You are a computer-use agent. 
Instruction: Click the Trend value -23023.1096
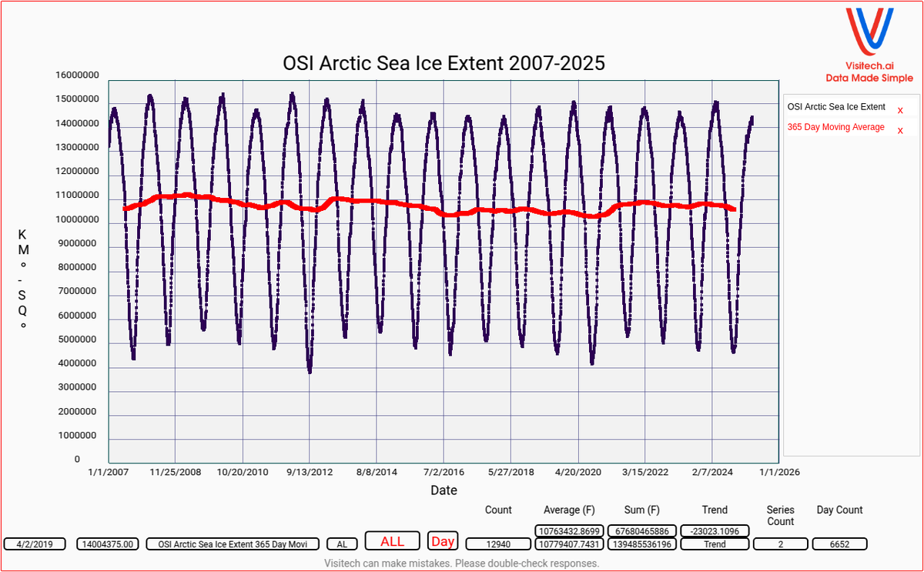715,530
